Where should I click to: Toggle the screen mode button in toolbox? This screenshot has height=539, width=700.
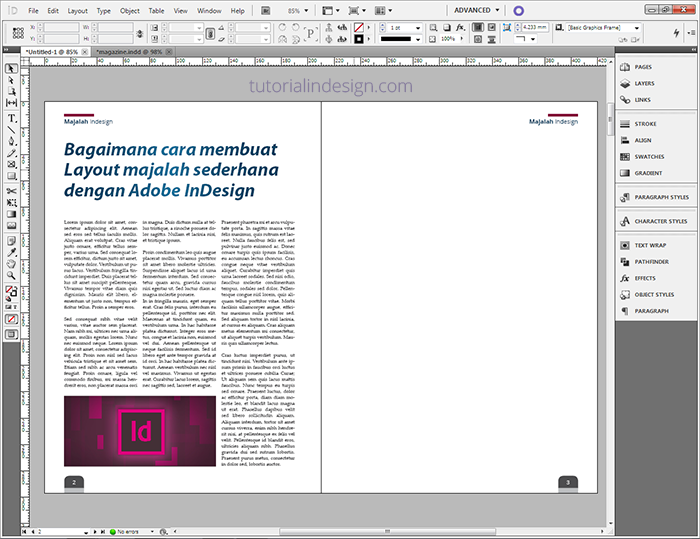click(12, 334)
